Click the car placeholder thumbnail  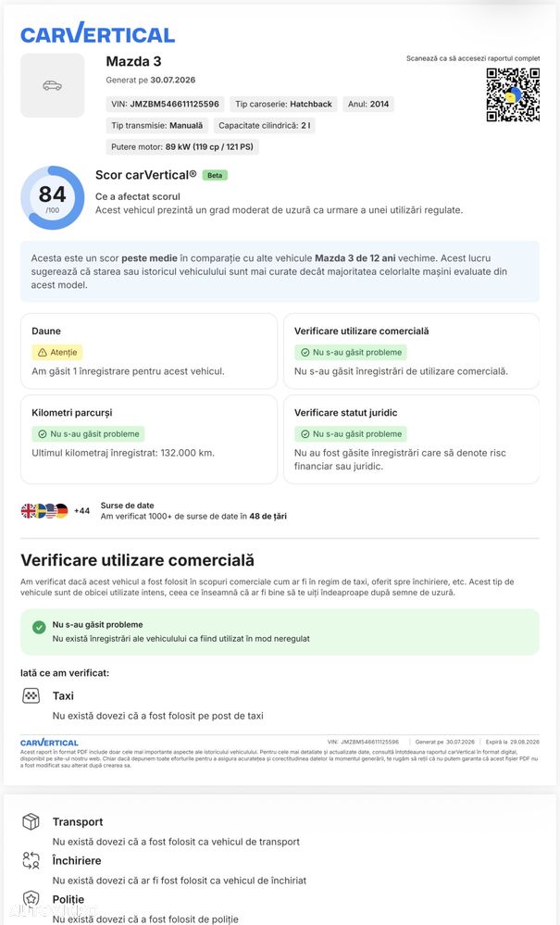point(53,85)
